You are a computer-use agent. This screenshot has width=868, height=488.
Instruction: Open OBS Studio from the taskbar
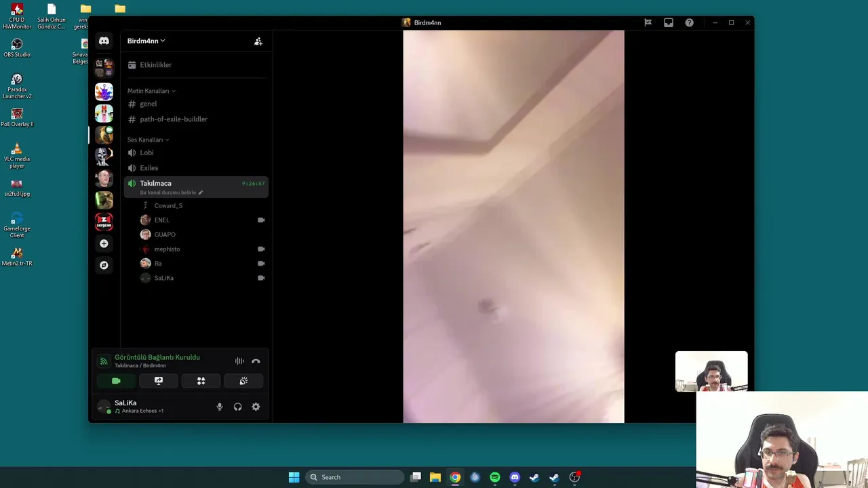[574, 477]
